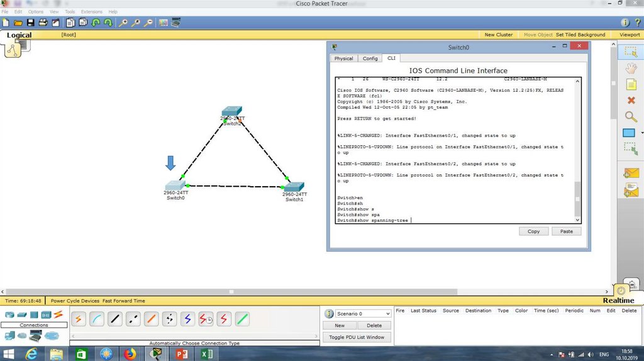Pick the Draw rectangle shape tool
Screen dimensions: 644x361
click(629, 133)
